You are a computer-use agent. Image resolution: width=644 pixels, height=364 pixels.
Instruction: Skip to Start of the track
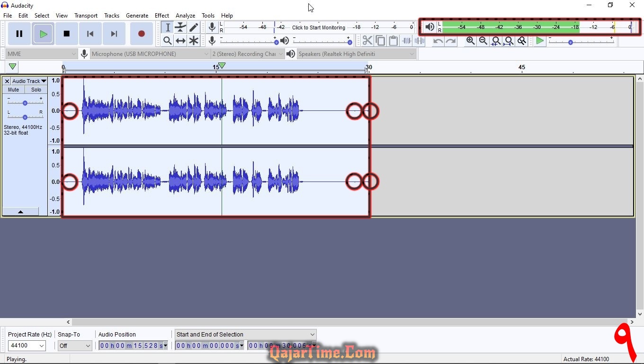click(x=90, y=34)
